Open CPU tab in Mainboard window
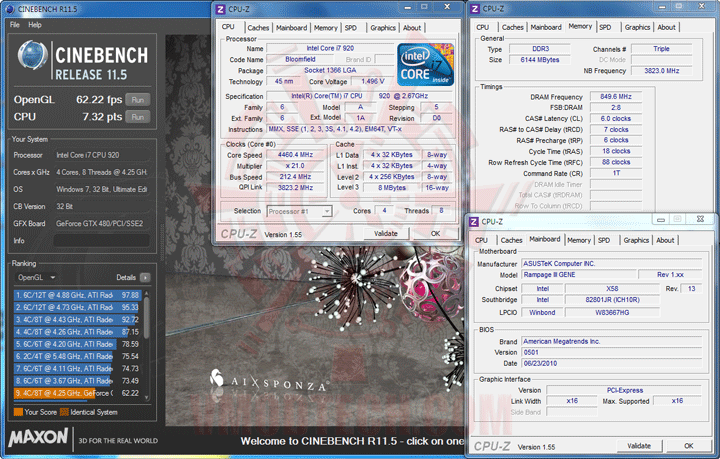 pyautogui.click(x=481, y=240)
